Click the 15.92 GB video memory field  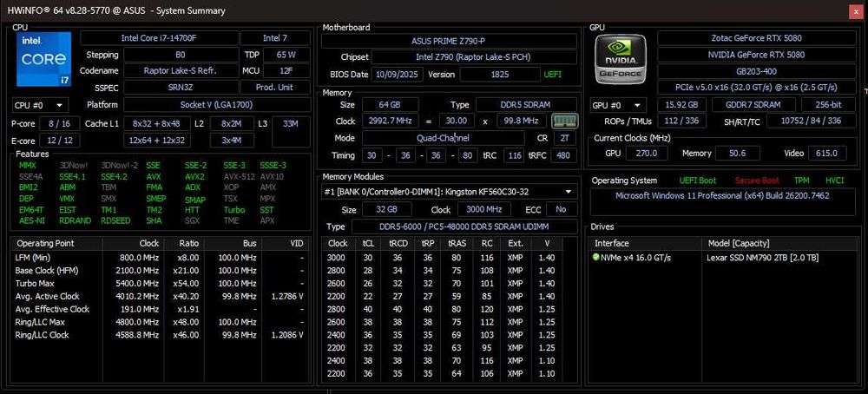point(681,105)
